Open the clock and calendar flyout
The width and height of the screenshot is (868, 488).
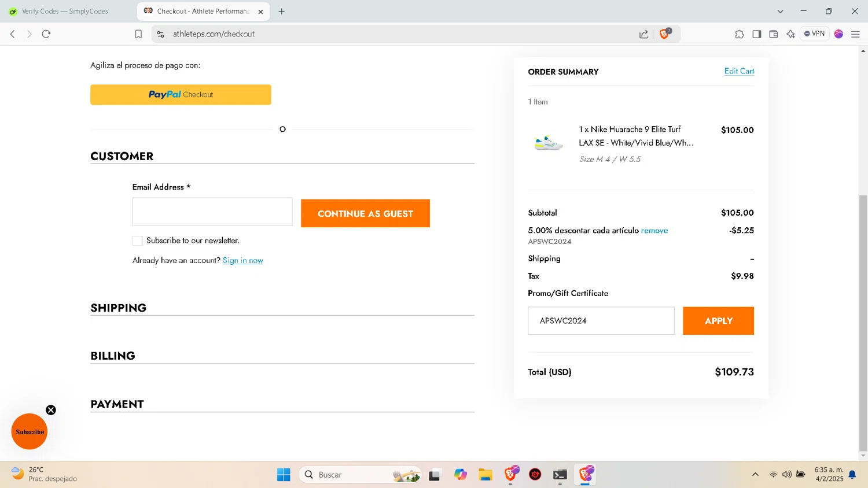(829, 474)
